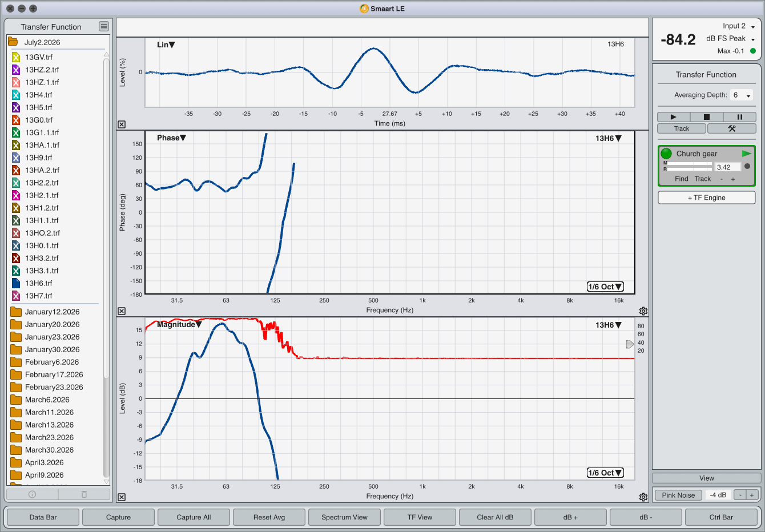Close the phase pane using its X box
The width and height of the screenshot is (765, 532).
tap(122, 311)
